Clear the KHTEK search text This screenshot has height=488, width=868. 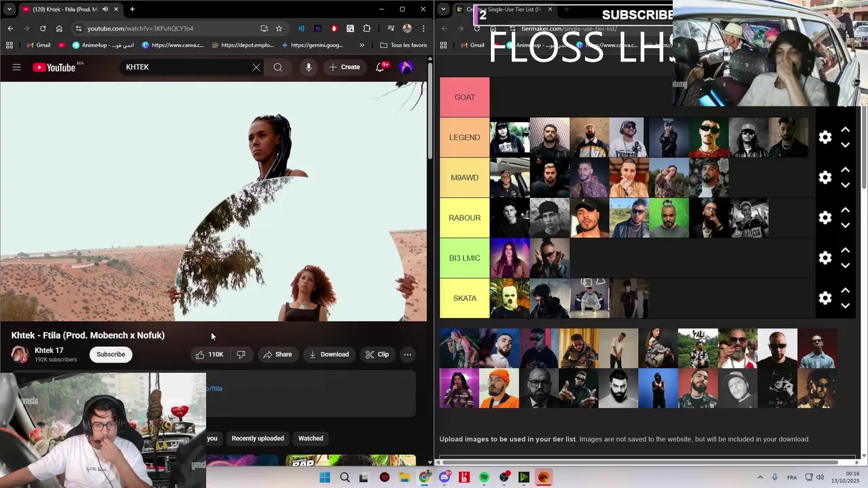[256, 67]
